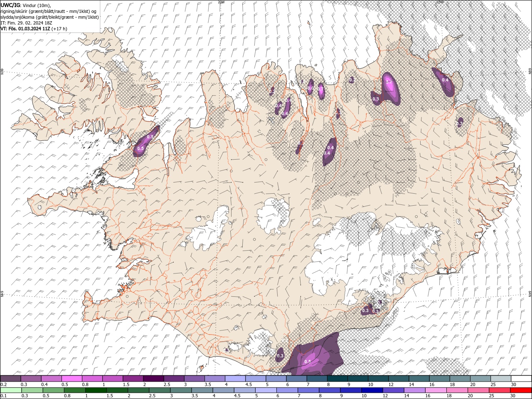Image resolution: width=532 pixels, height=399 pixels.
Task: Select the 20 pink rain legend swatch
Action: point(478,390)
